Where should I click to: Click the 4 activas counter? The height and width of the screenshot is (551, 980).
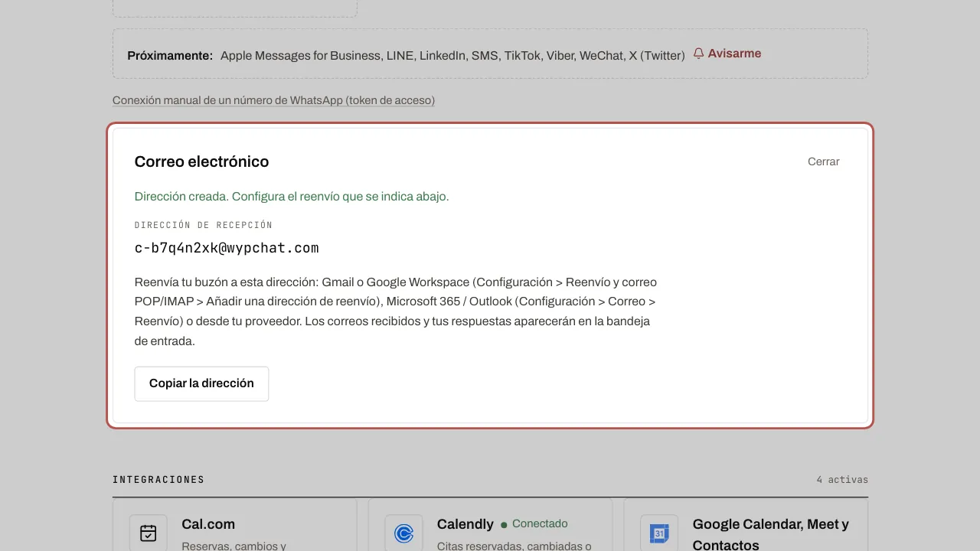[842, 480]
